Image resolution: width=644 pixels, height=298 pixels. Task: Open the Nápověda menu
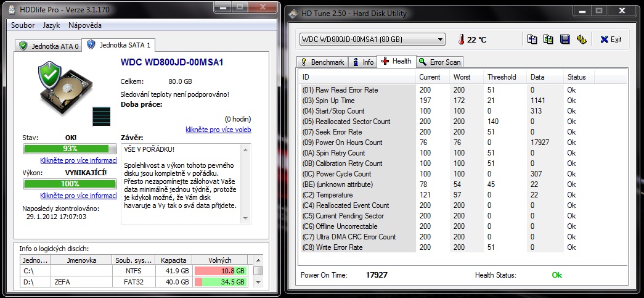tap(85, 25)
